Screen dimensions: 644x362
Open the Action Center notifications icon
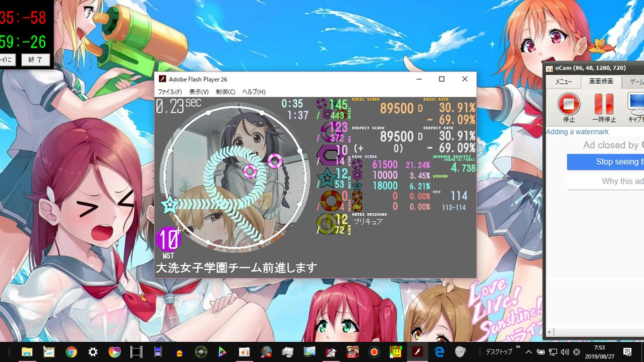627,352
